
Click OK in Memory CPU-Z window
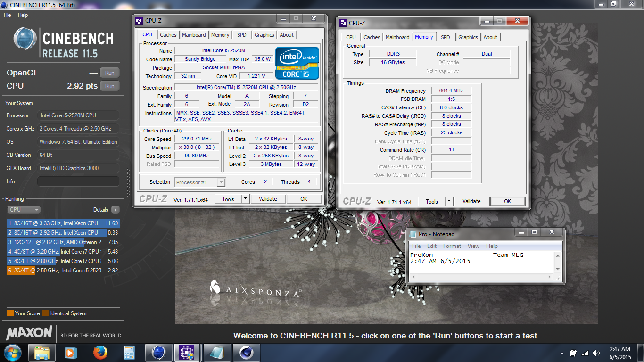(508, 201)
